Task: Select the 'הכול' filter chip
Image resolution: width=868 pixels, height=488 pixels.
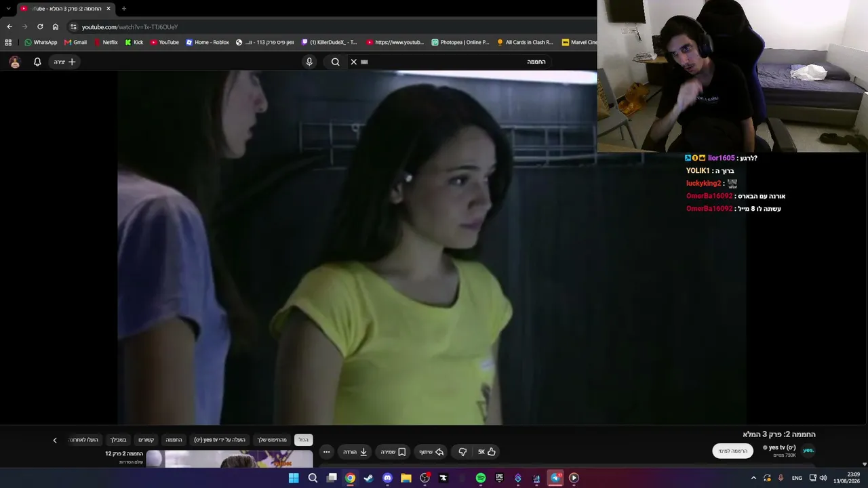Action: [303, 440]
